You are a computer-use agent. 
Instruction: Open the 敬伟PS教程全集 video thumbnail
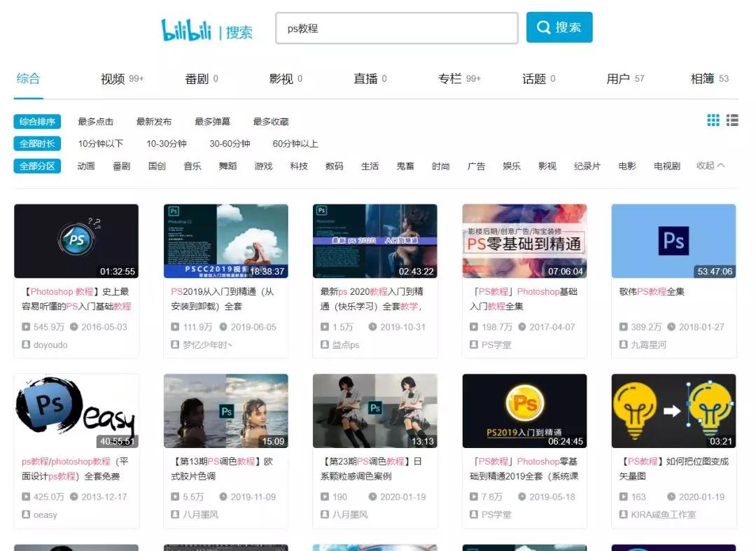673,240
